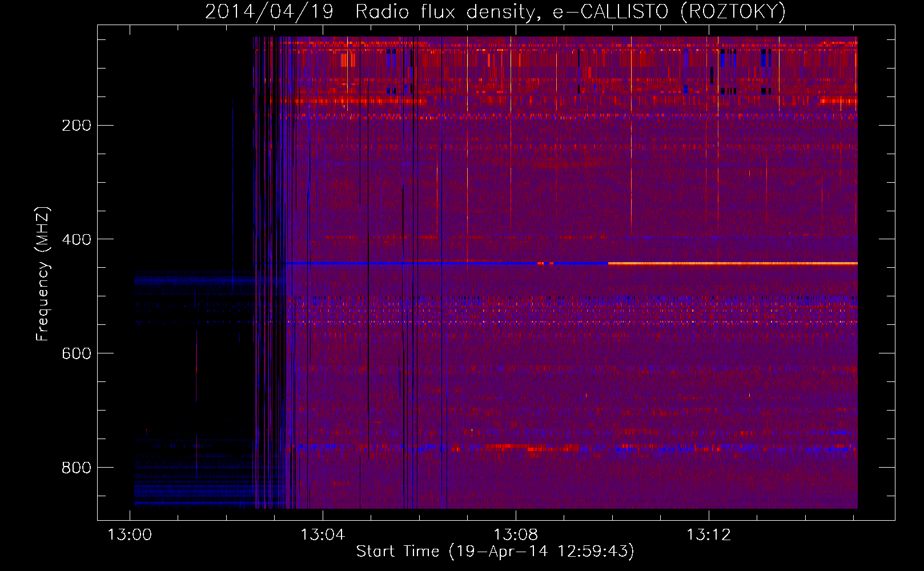The width and height of the screenshot is (924, 571).
Task: Click the 13:12 time tick label
Action: coord(709,535)
